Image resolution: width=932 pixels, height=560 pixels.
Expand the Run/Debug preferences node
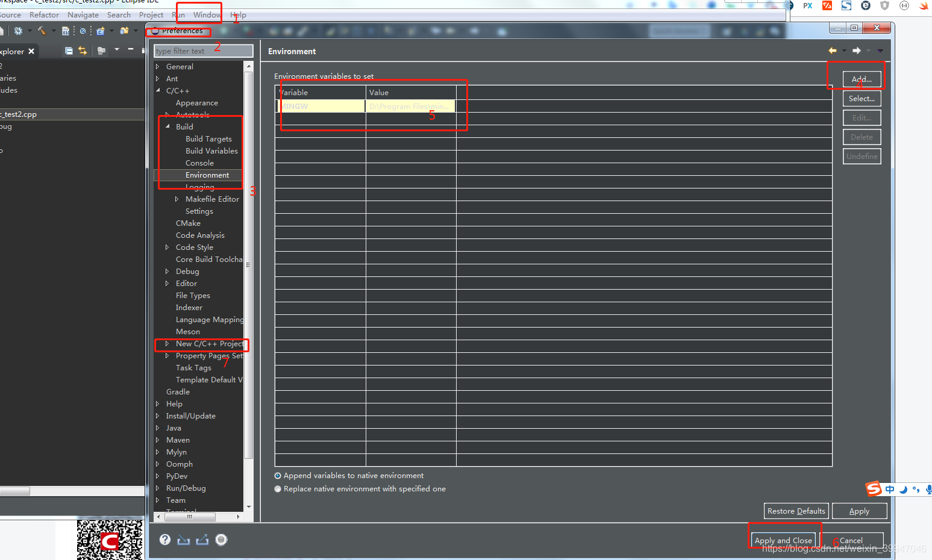pyautogui.click(x=158, y=488)
